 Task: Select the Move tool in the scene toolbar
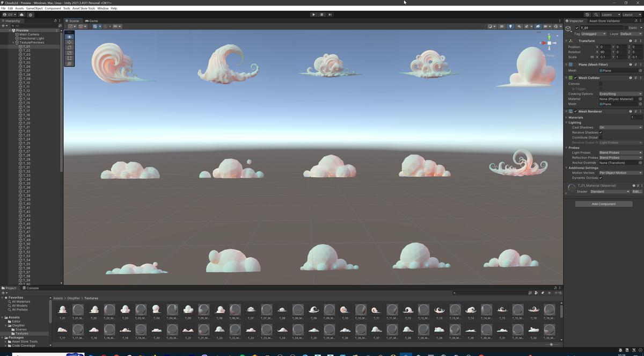click(69, 42)
